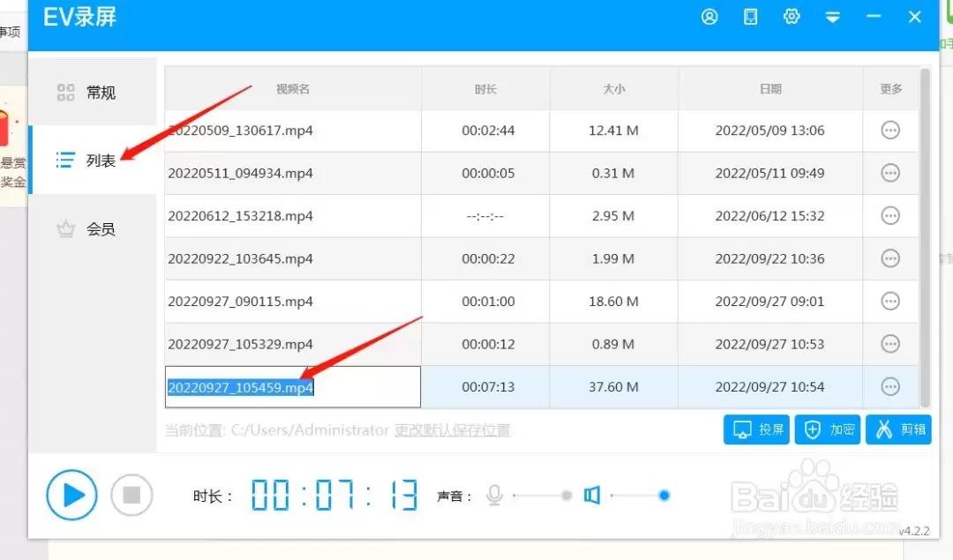Click the 剪辑 edit button
Screen dimensions: 953x560
pos(898,430)
